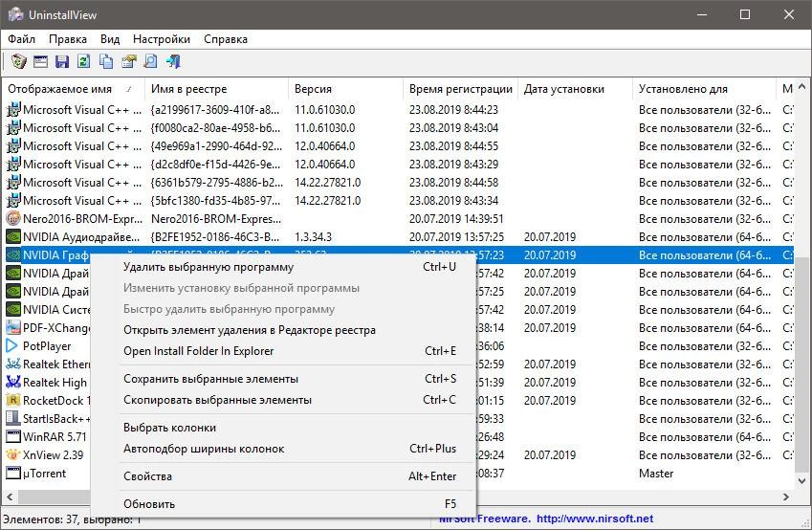Screen dimensions: 812x530
Task: Click the XnView 2.39 row icon
Action: [13, 454]
